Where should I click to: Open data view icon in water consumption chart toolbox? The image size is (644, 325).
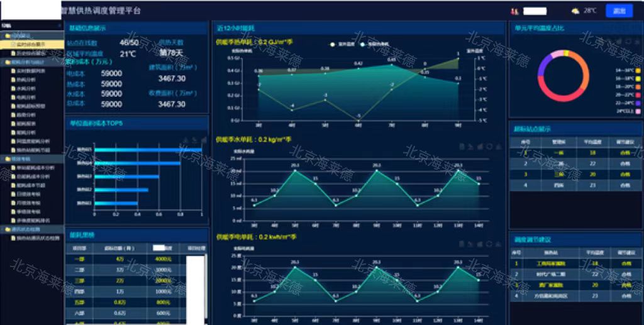pyautogui.click(x=462, y=146)
